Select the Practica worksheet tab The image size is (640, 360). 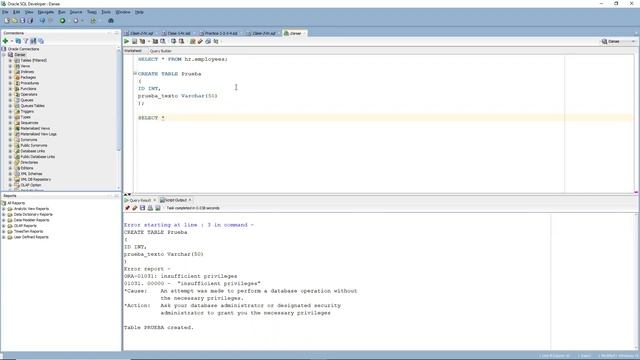[220, 33]
